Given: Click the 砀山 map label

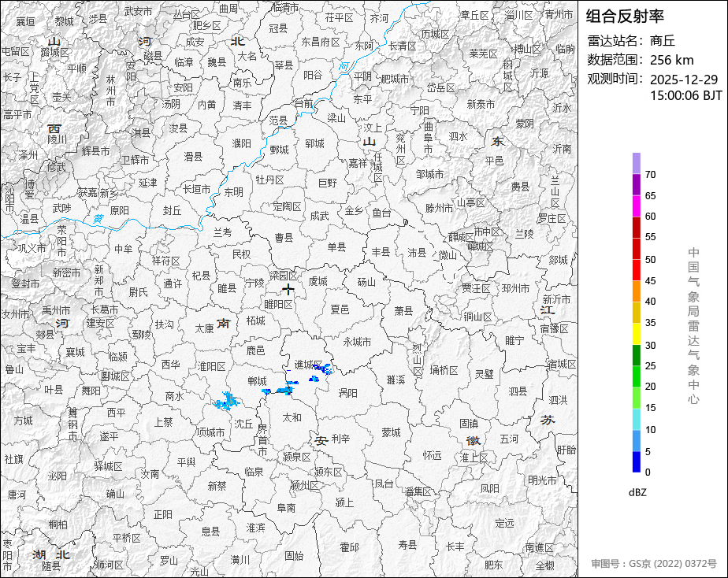Looking at the screenshot, I should pyautogui.click(x=367, y=282).
